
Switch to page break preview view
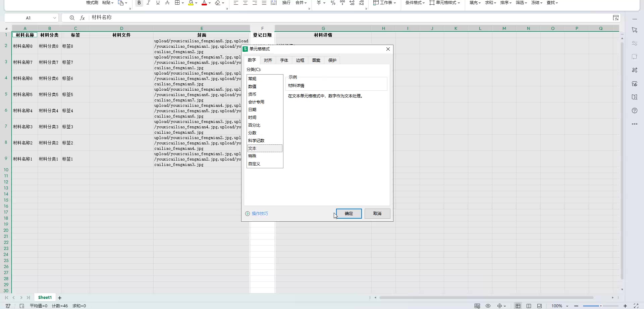(529, 306)
